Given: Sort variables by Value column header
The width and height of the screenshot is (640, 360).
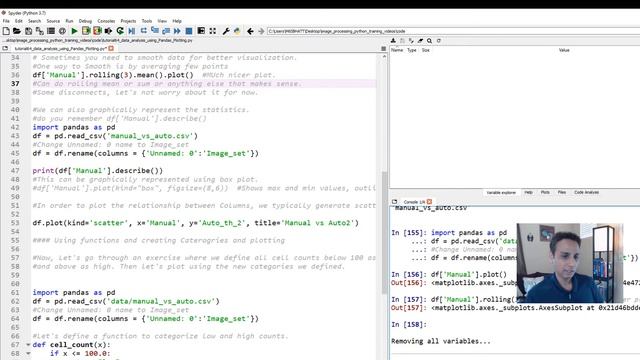Looking at the screenshot, I should (564, 50).
